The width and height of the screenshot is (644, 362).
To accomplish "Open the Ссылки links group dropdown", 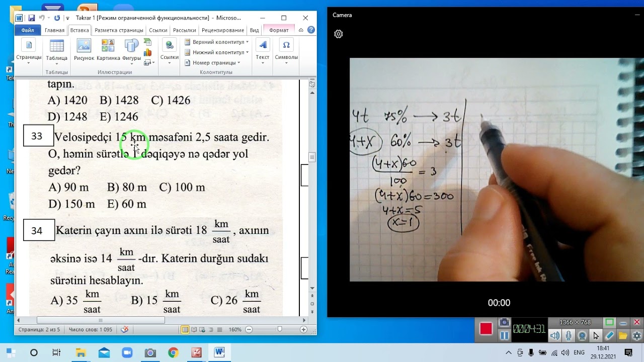I will [x=170, y=52].
